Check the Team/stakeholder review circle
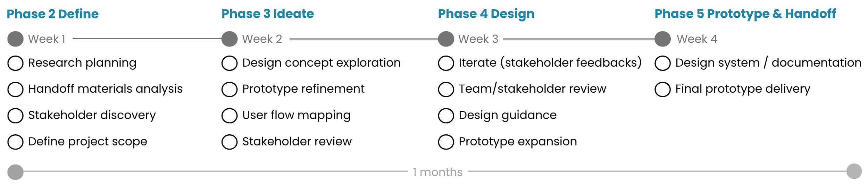Viewport: 868px width, 185px height. coord(446,89)
